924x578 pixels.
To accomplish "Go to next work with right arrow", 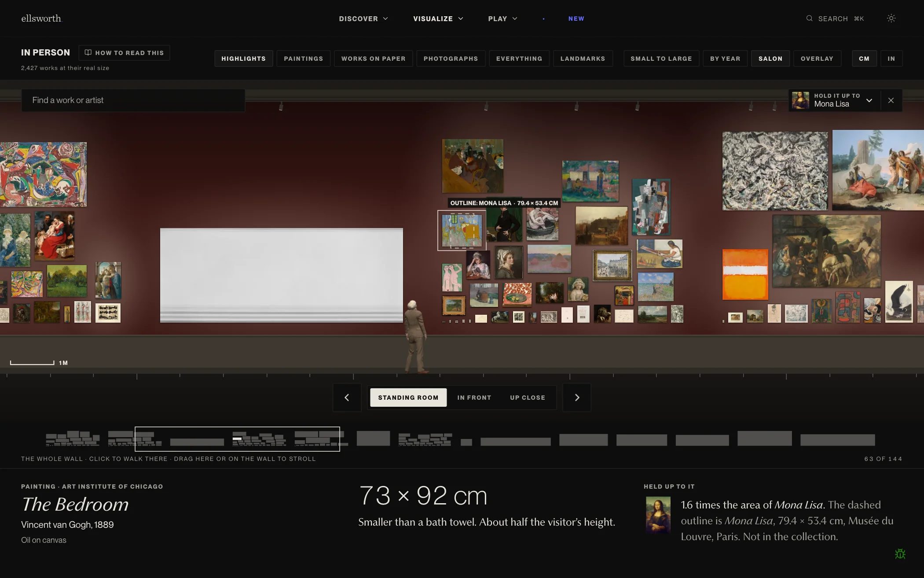I will click(x=577, y=398).
